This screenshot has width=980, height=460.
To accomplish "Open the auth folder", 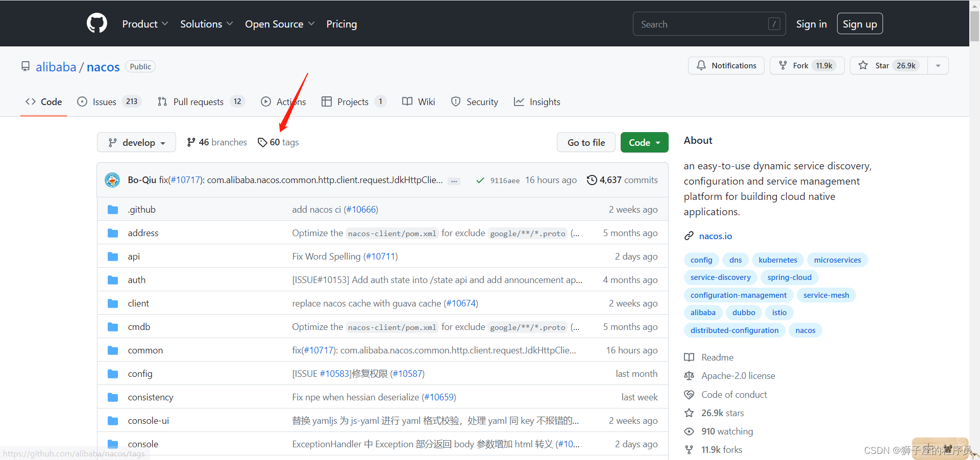I will coord(136,280).
